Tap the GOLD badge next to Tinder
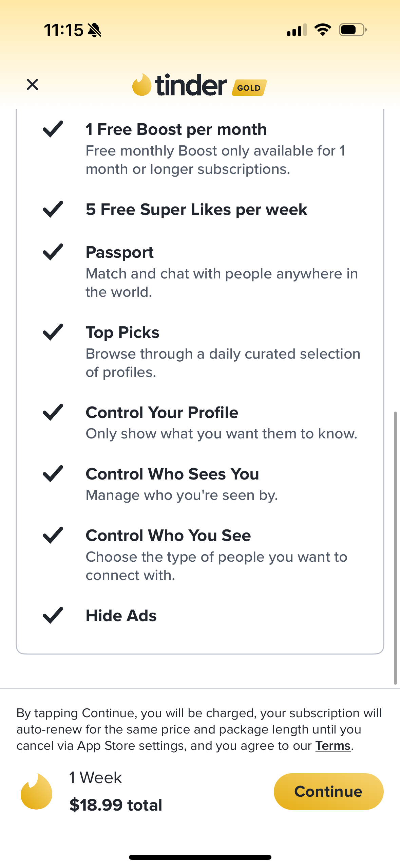 249,88
